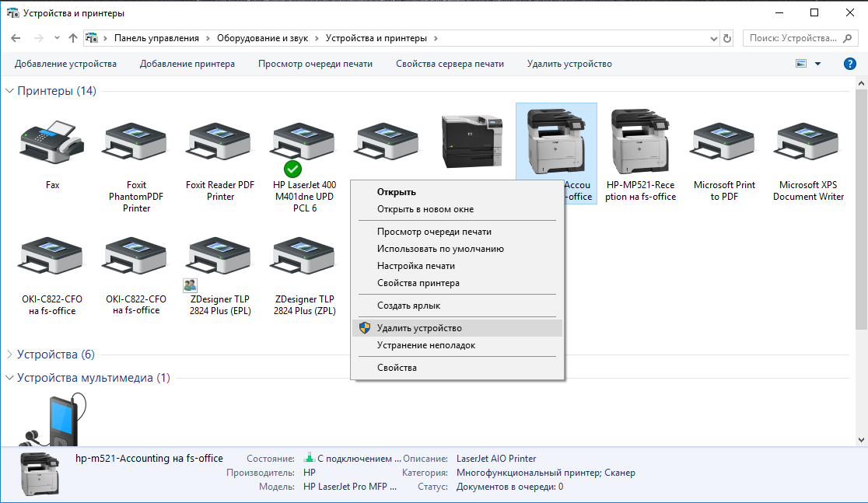This screenshot has height=503, width=868.
Task: Open the view options dropdown arrow
Action: [817, 64]
